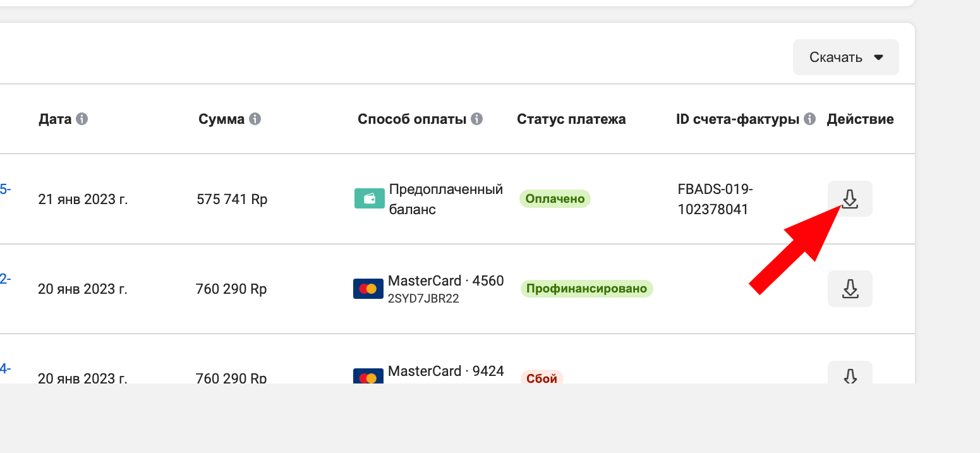
Task: Click the Статус платежа column header
Action: point(571,119)
